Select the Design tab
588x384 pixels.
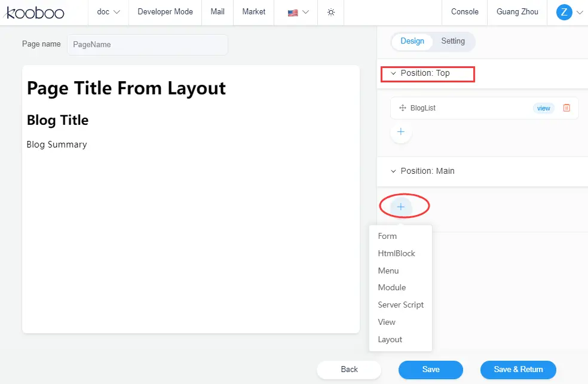[x=412, y=41]
